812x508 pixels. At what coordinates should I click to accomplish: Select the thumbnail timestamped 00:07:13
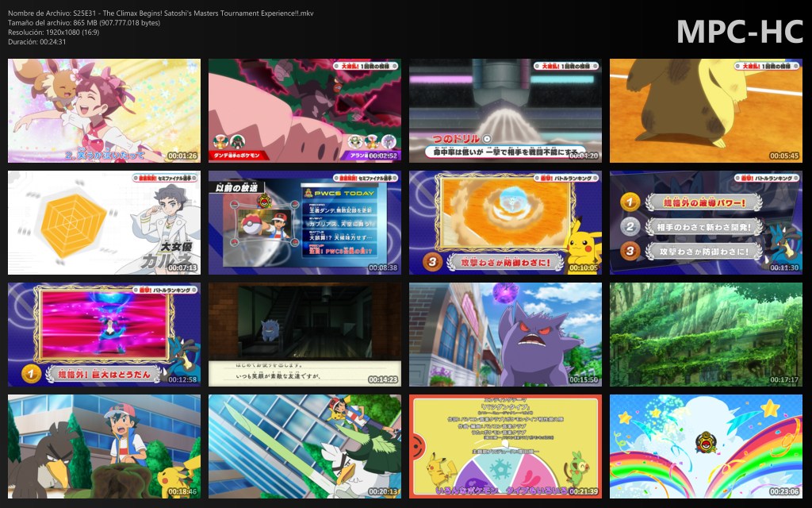[104, 222]
